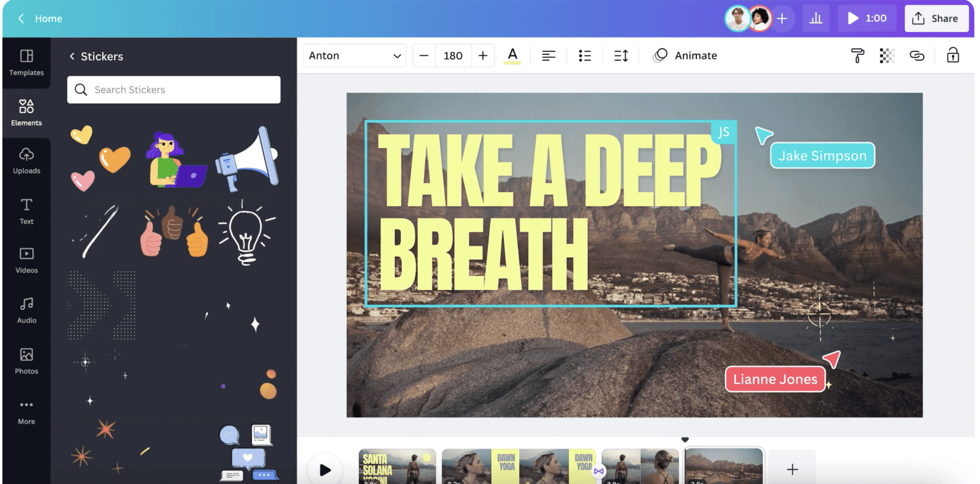The image size is (980, 484).
Task: Click the Search Stickers field
Action: [174, 90]
